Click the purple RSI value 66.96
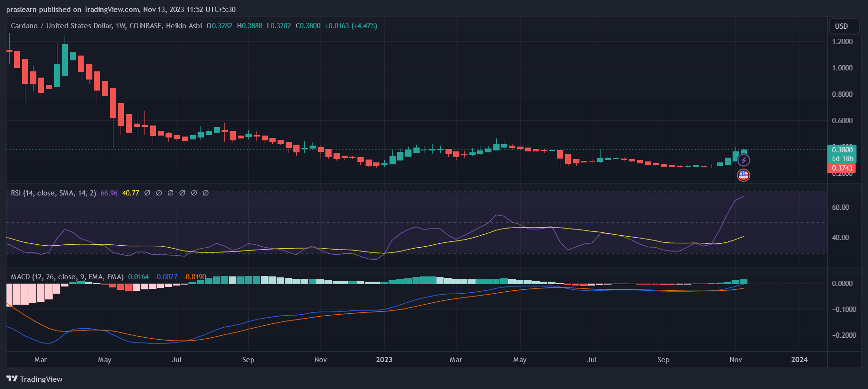The image size is (868, 389). (x=109, y=193)
